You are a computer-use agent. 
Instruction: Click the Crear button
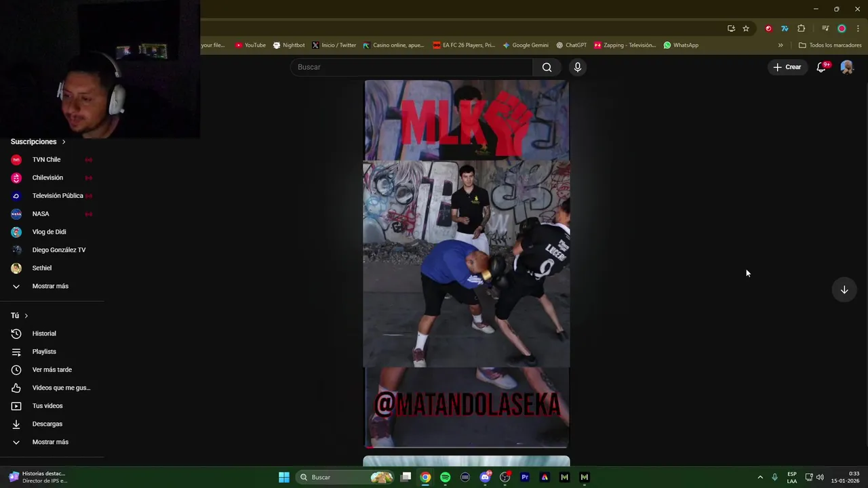pos(787,67)
